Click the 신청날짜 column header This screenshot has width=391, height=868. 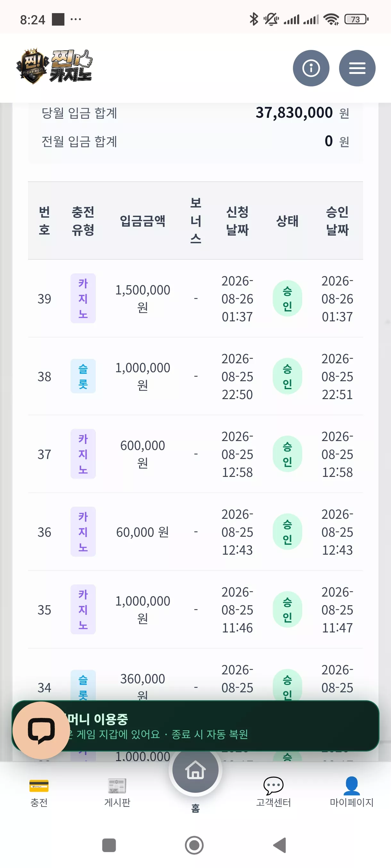coord(237,221)
